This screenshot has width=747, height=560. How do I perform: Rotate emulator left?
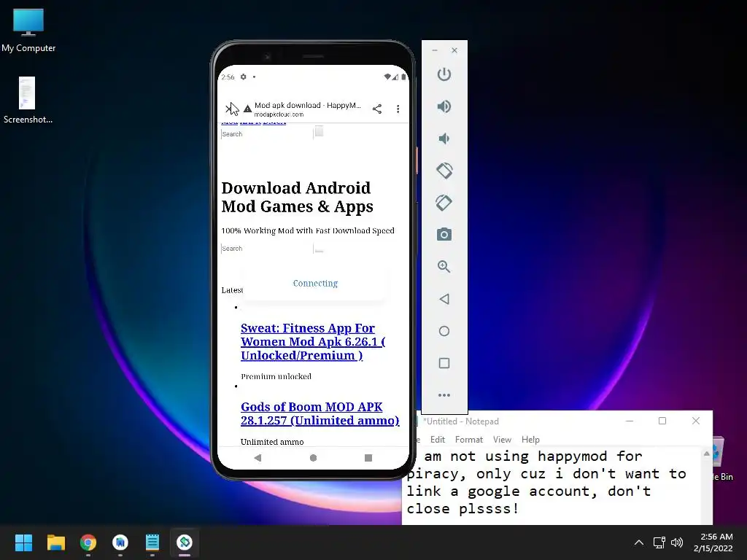coord(444,171)
